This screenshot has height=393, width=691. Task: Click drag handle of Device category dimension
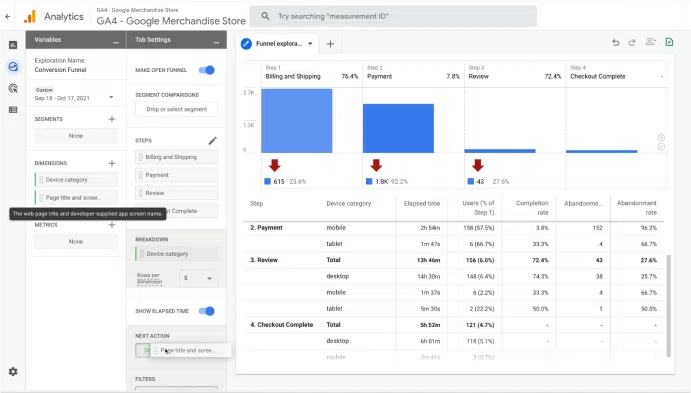tap(41, 180)
